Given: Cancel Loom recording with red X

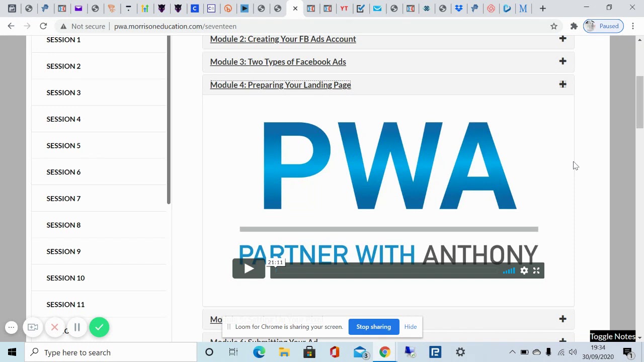Looking at the screenshot, I should pyautogui.click(x=55, y=327).
